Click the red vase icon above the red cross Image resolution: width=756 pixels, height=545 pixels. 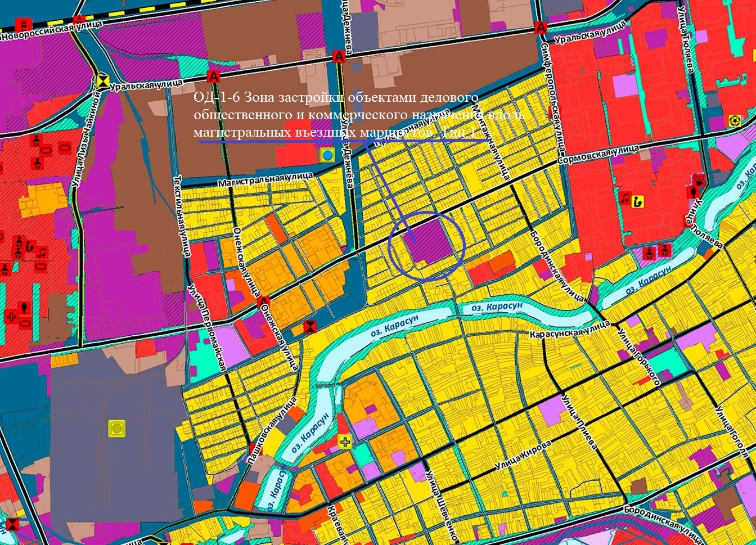coord(24,308)
